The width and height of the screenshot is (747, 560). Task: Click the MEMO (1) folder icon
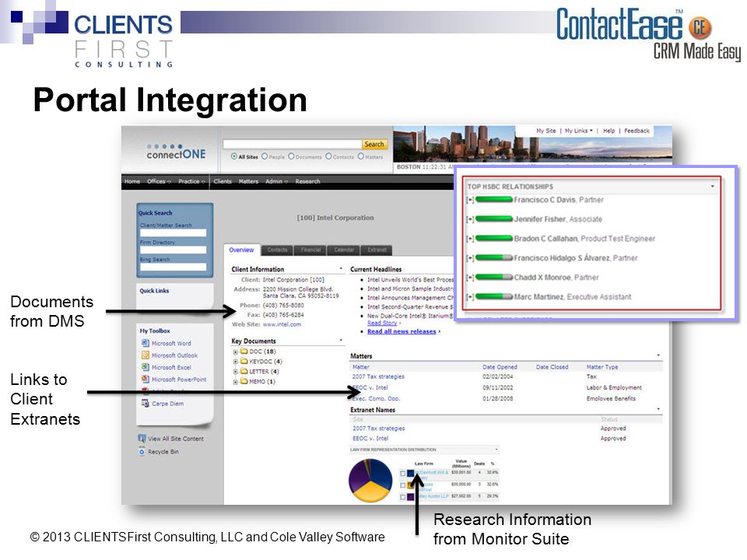(244, 381)
